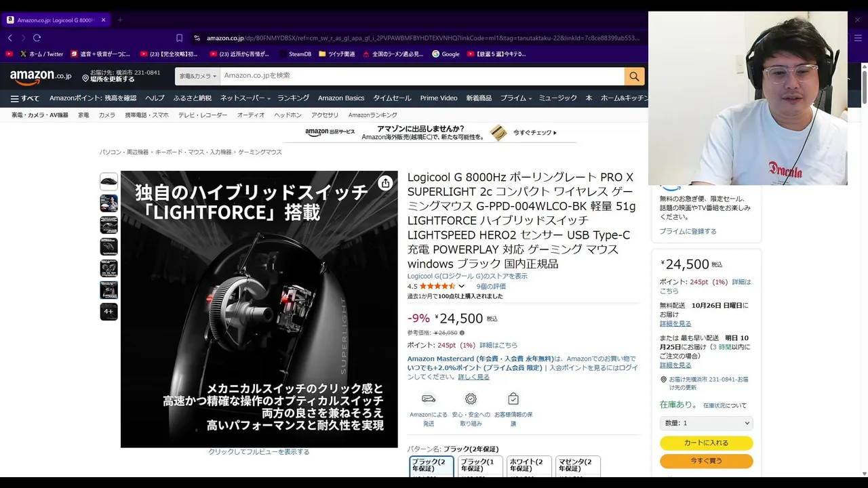Open full view of main product image

(259, 309)
